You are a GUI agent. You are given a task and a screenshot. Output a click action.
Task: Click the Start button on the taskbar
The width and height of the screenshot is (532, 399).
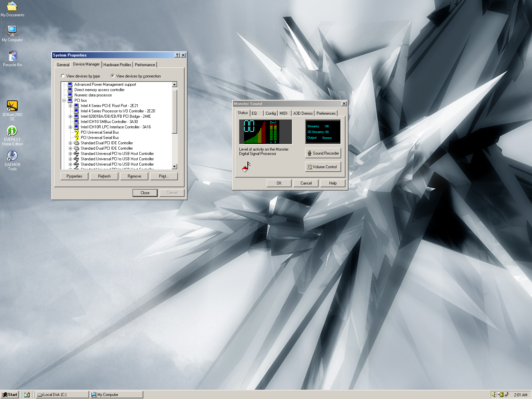pyautogui.click(x=9, y=395)
